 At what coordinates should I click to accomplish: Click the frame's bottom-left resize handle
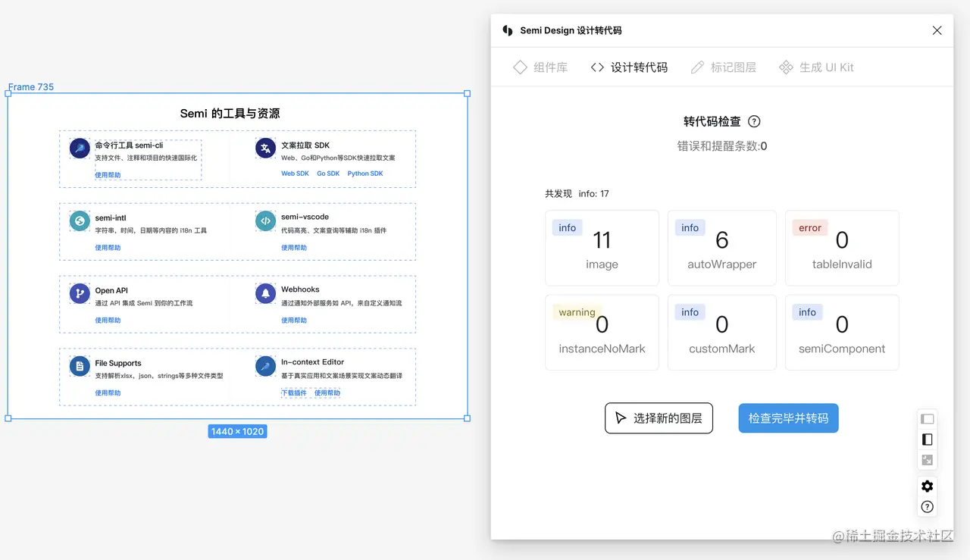[x=8, y=418]
